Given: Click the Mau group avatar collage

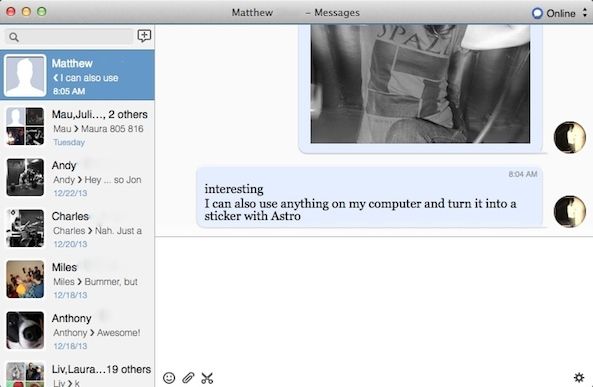Looking at the screenshot, I should click(x=25, y=126).
